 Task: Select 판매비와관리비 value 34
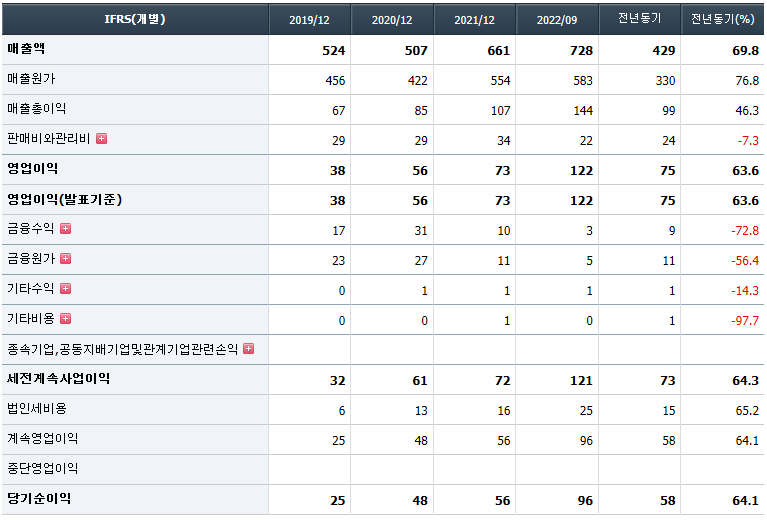pos(504,141)
